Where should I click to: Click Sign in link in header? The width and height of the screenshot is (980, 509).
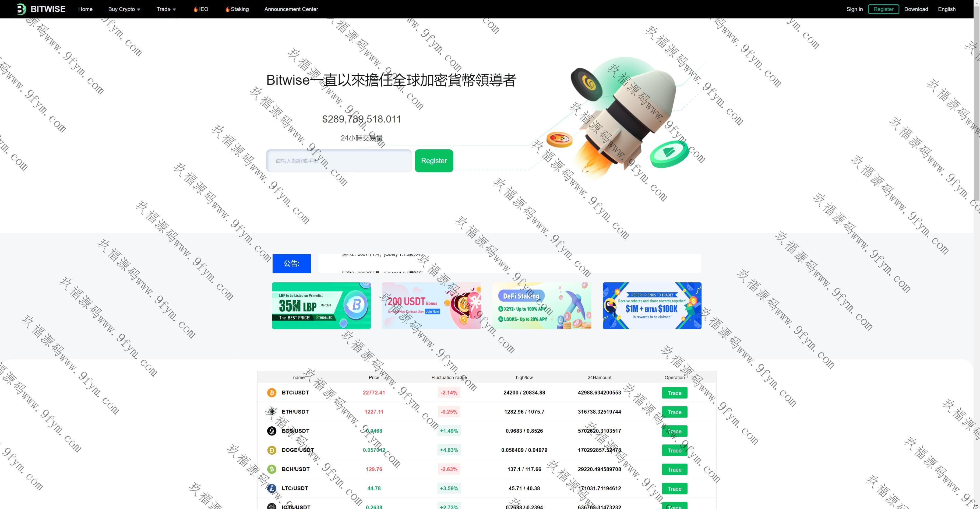click(x=854, y=9)
